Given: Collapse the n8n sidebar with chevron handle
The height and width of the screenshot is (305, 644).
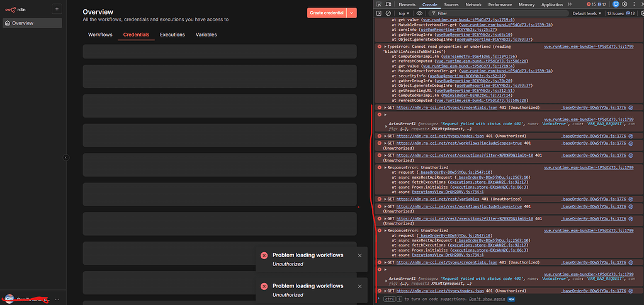Looking at the screenshot, I should [x=66, y=157].
